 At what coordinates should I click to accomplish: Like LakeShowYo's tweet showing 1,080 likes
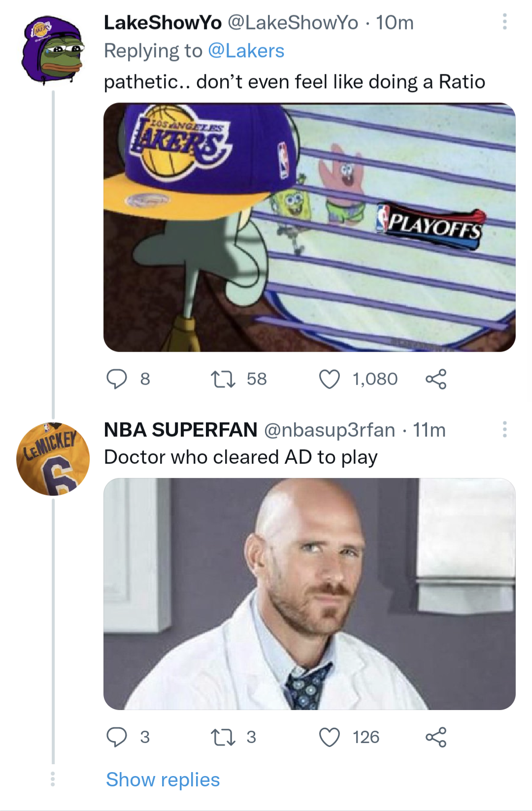(333, 379)
